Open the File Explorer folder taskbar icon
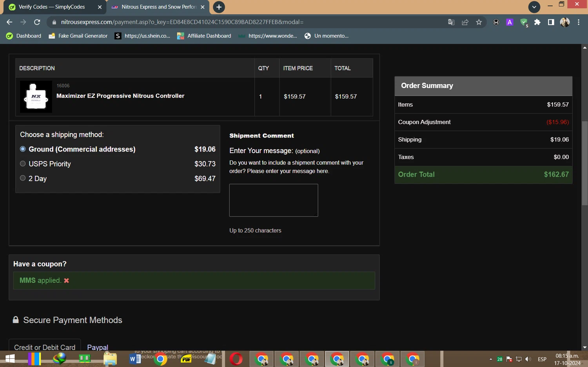The image size is (588, 367). tap(110, 358)
